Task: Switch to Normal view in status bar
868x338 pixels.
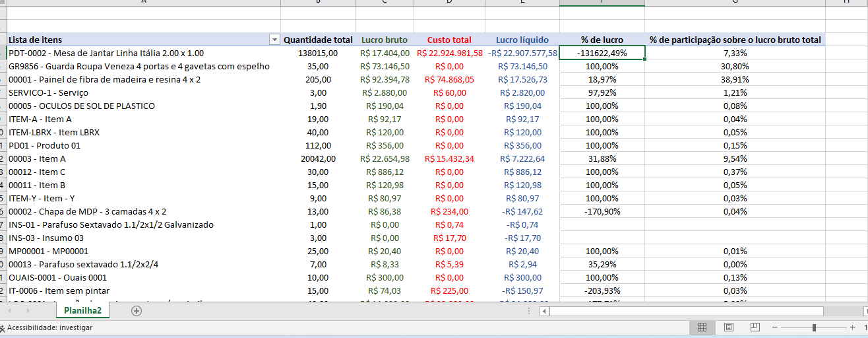Action: tap(702, 327)
